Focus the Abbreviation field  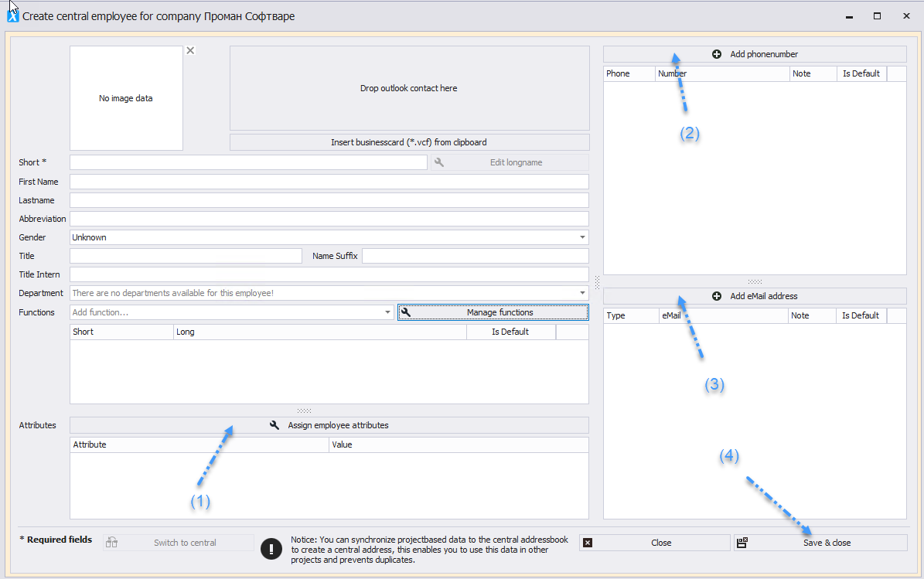[329, 219]
